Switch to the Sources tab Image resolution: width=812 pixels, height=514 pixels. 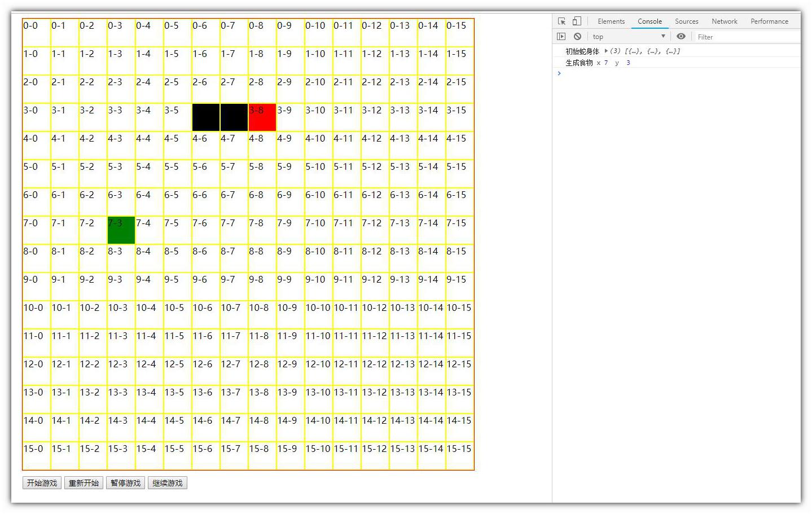click(686, 21)
